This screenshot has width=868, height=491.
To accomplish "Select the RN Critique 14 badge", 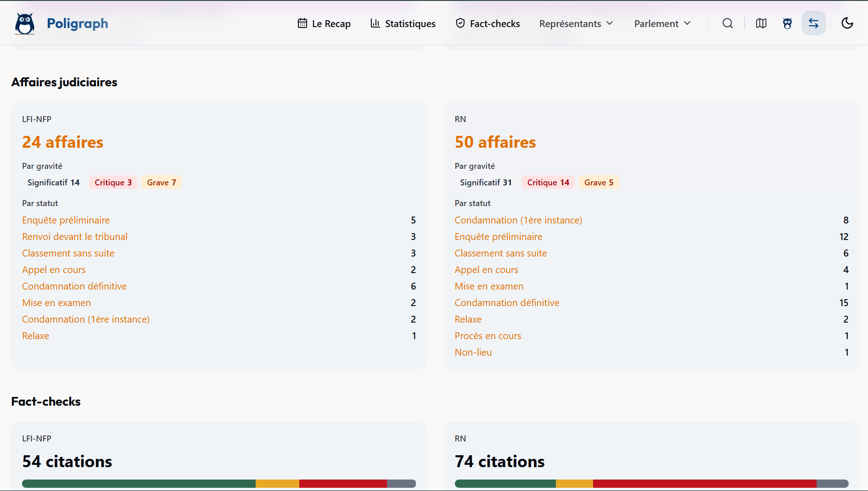I will tap(548, 183).
